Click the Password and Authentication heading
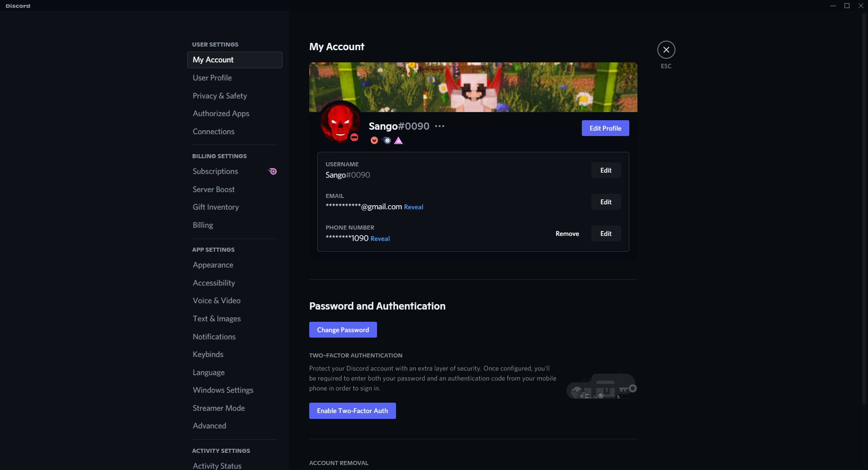This screenshot has height=470, width=868. [377, 306]
